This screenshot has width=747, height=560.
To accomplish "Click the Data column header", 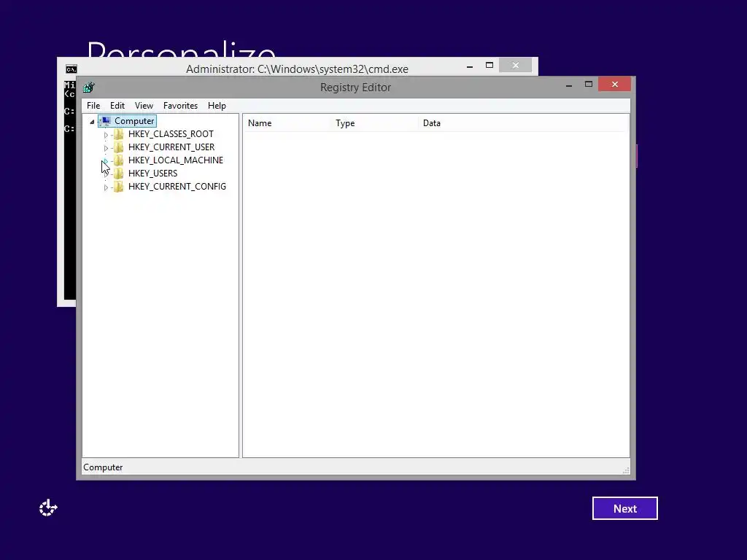I will (x=523, y=123).
